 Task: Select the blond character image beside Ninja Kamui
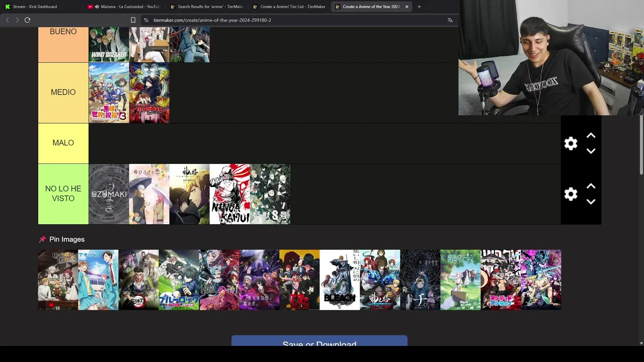(x=189, y=194)
